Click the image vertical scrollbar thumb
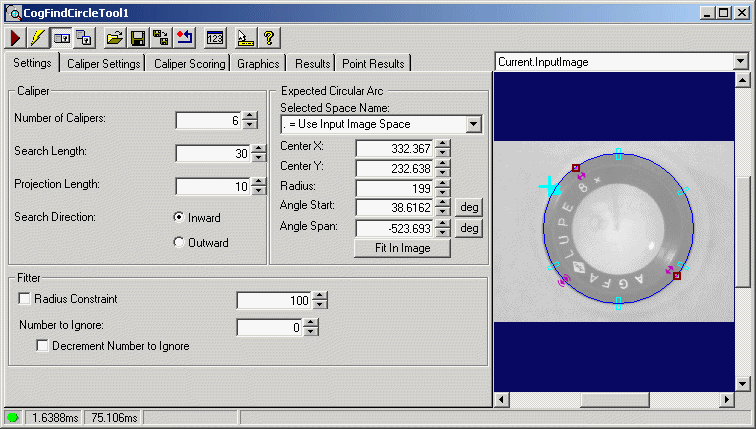 742,231
